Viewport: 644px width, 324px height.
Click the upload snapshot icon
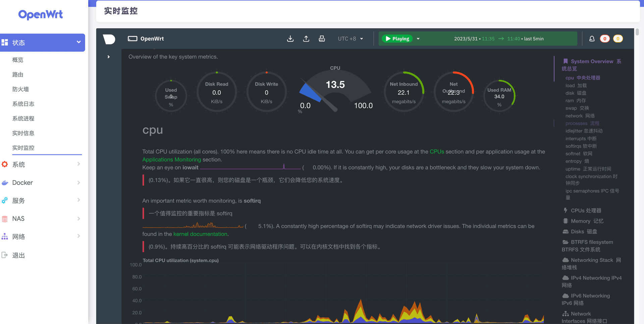coord(306,39)
